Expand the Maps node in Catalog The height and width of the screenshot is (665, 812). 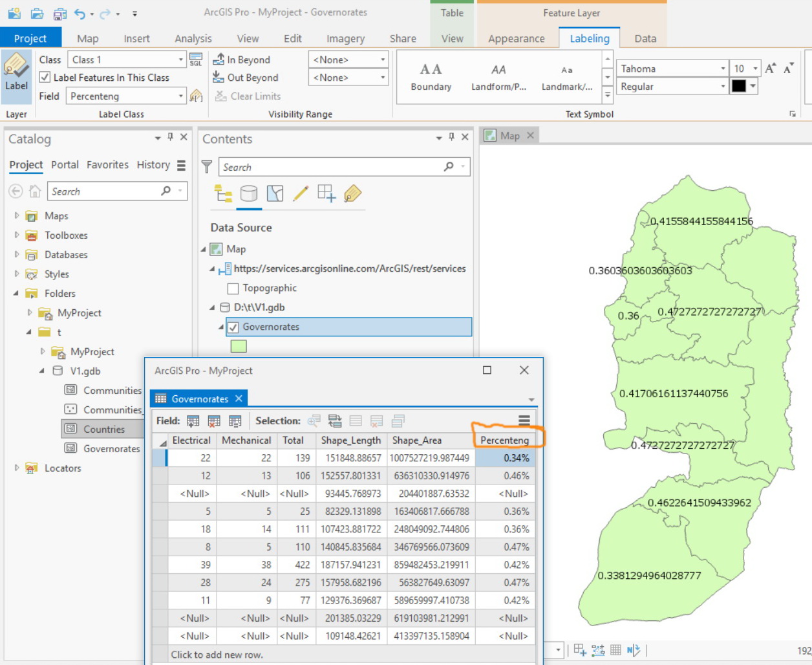(16, 215)
